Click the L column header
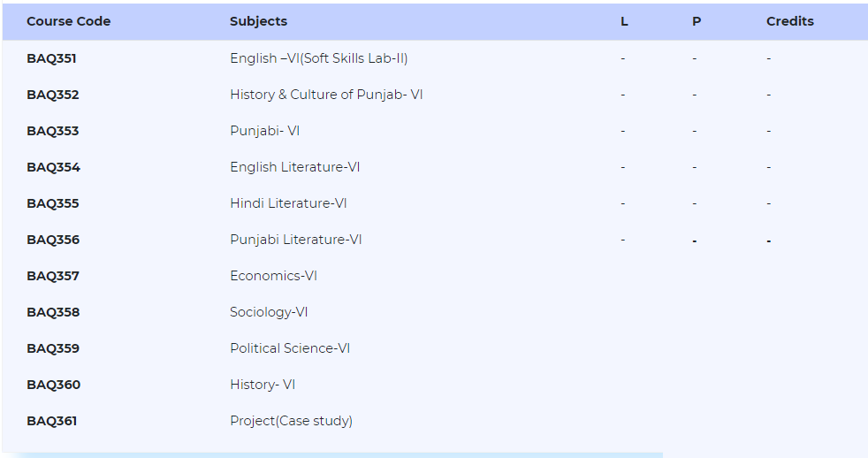The height and width of the screenshot is (458, 868). pyautogui.click(x=624, y=21)
